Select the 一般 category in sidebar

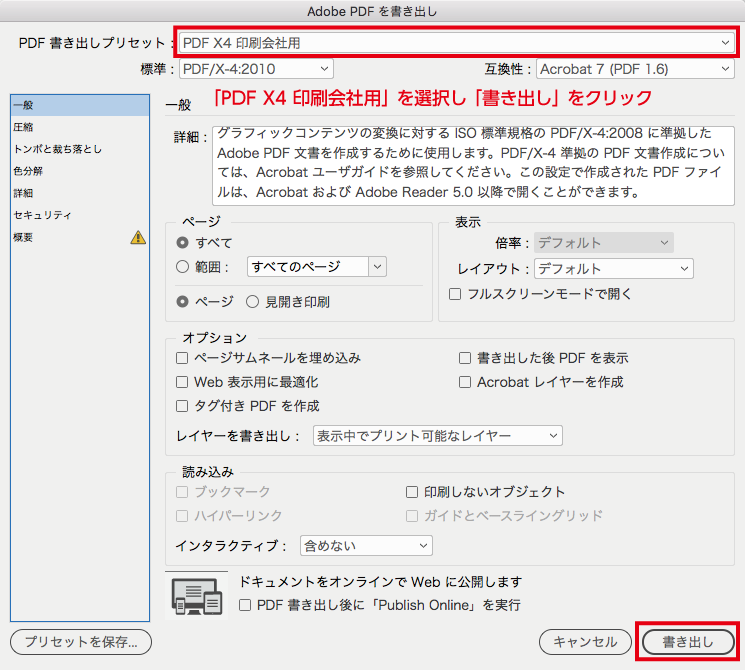point(80,105)
